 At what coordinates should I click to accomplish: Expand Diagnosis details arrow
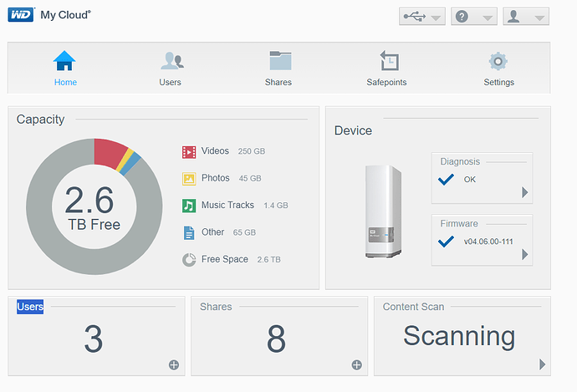[x=525, y=192]
